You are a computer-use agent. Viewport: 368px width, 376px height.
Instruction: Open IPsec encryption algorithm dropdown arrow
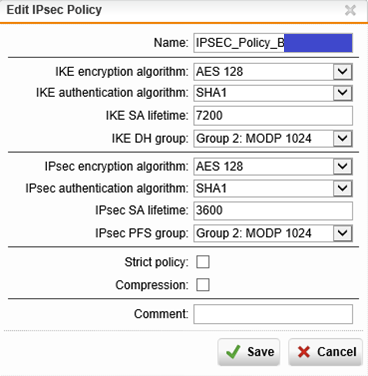click(x=342, y=166)
